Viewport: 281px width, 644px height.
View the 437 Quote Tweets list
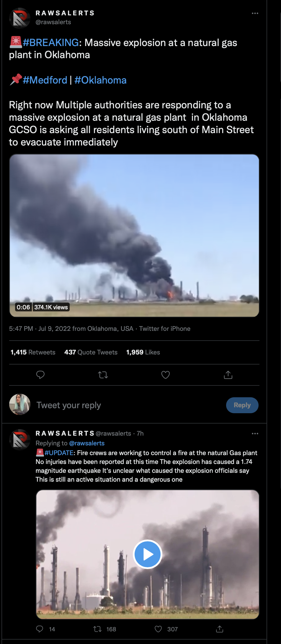[x=91, y=352]
